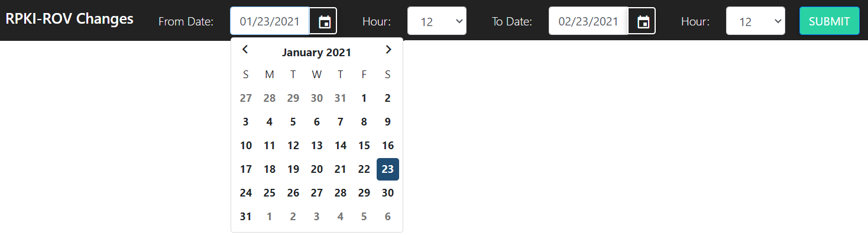Select January 20 in the calendar
868x235 pixels.
pos(317,169)
